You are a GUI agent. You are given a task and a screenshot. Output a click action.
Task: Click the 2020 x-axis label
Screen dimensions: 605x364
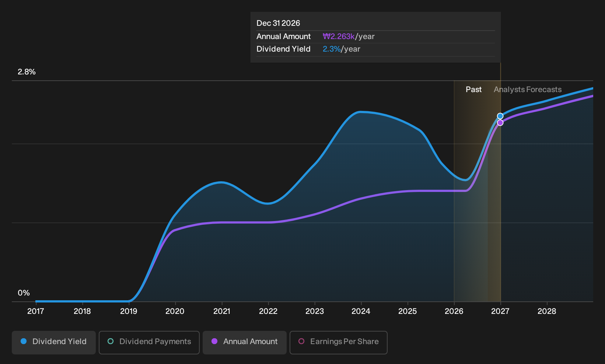(175, 311)
